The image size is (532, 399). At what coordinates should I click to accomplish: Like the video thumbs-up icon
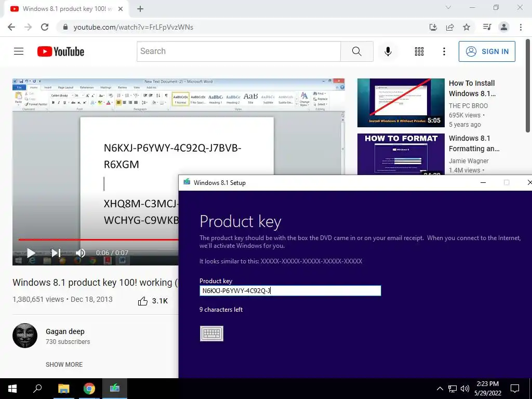pos(143,301)
